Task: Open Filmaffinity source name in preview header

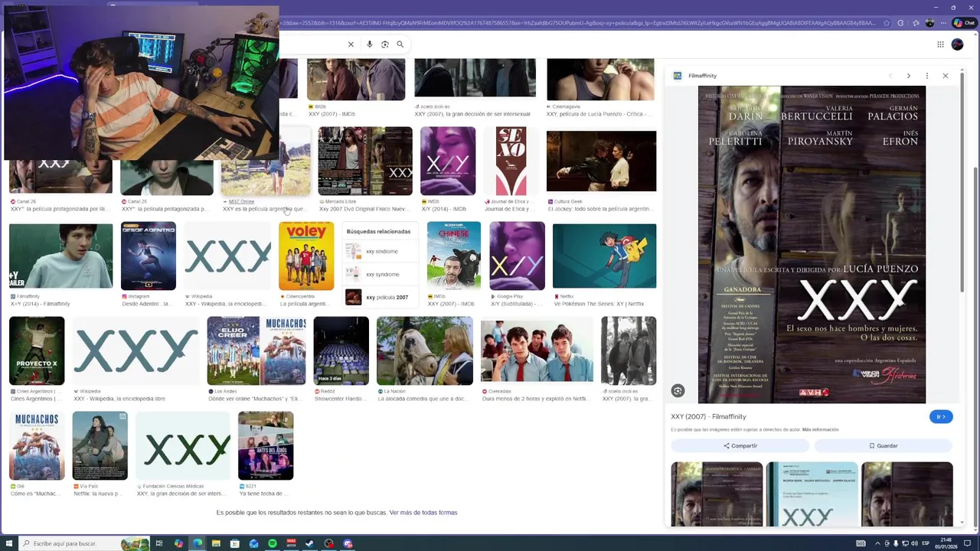Action: coord(702,76)
